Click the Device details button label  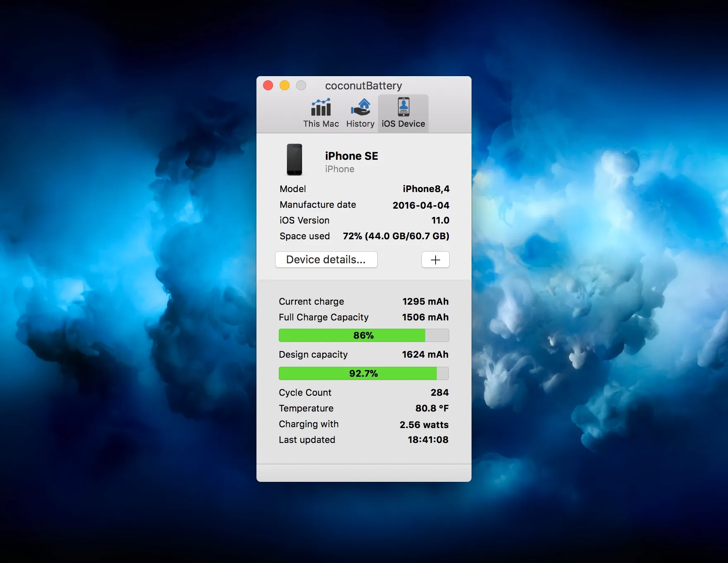coord(326,260)
